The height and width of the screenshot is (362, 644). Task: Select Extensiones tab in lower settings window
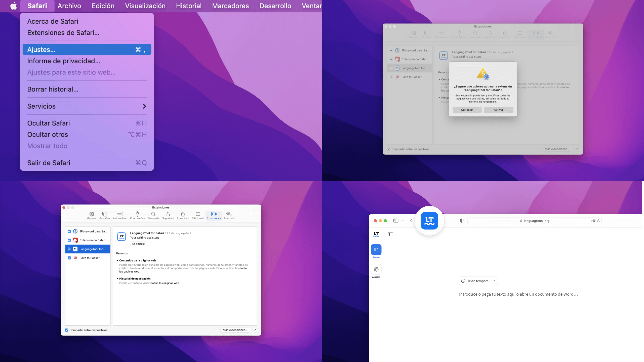[x=214, y=215]
